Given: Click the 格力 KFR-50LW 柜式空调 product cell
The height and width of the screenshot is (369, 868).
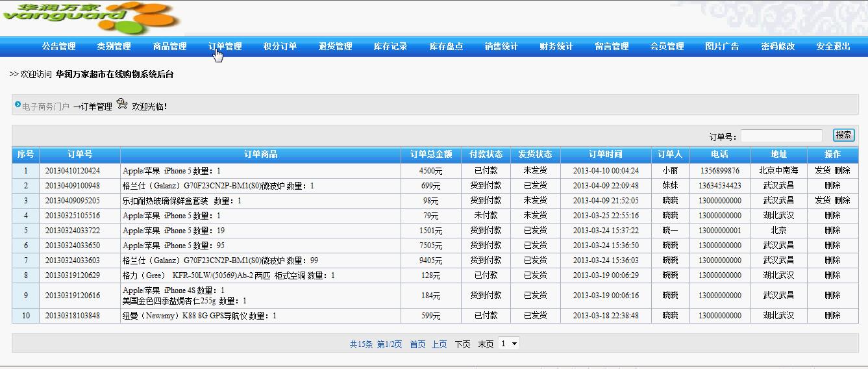Looking at the screenshot, I should [260, 275].
